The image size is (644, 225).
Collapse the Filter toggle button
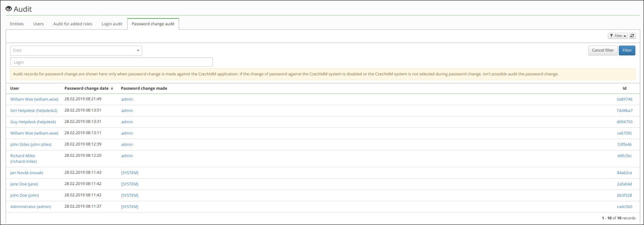pos(618,36)
